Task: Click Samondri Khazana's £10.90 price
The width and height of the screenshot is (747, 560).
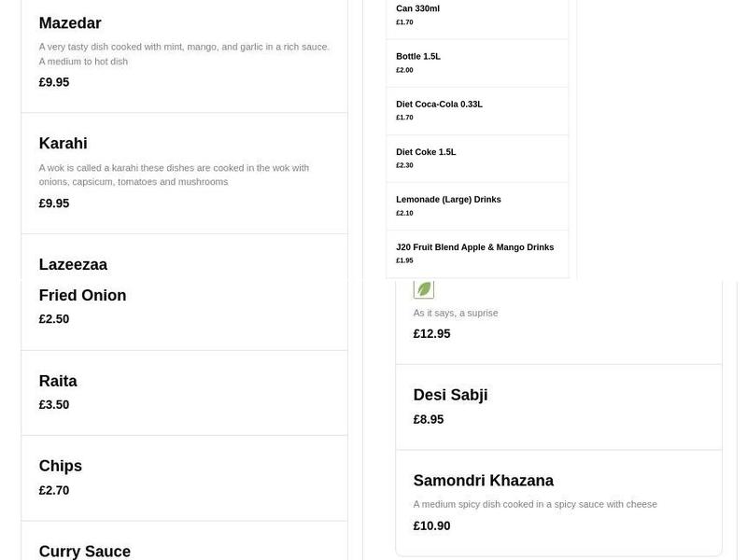Action: 431,526
